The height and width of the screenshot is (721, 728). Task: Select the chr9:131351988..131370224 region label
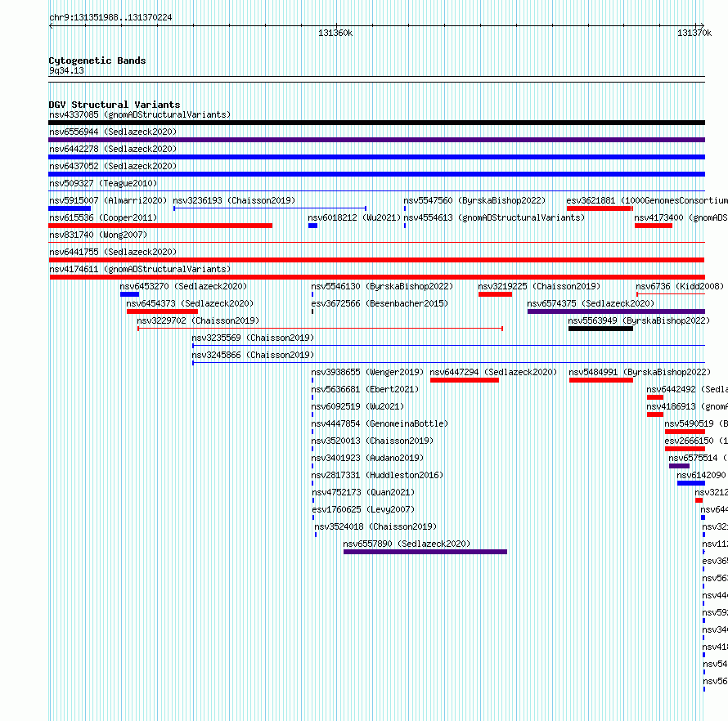110,17
